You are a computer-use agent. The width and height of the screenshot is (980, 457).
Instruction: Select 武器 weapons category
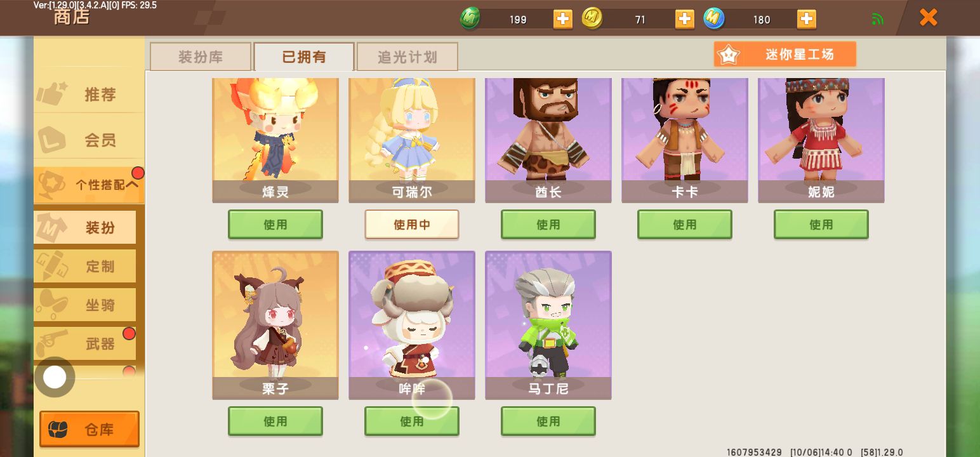click(85, 344)
